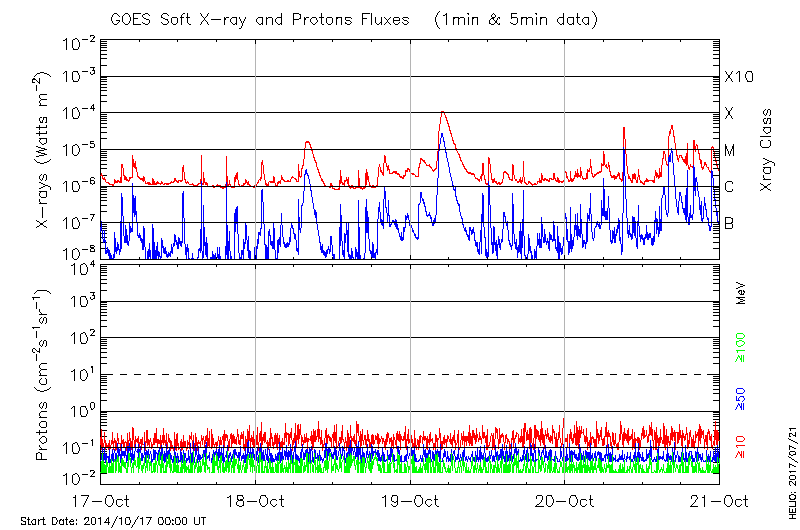The width and height of the screenshot is (800, 530).
Task: Click the blue ≥50 MeV legend label
Action: (741, 398)
